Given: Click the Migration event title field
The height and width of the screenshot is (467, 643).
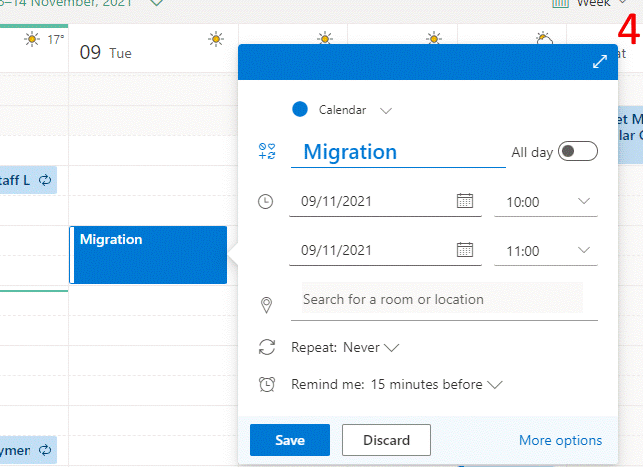Looking at the screenshot, I should [398, 152].
